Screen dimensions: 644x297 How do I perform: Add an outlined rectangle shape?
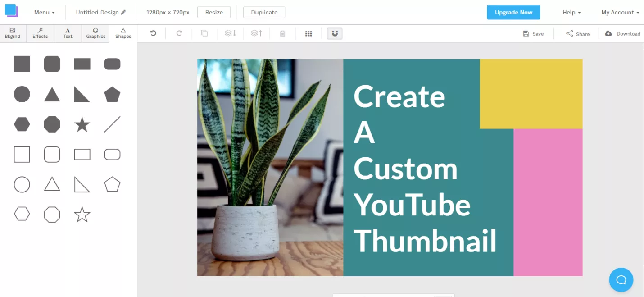82,154
